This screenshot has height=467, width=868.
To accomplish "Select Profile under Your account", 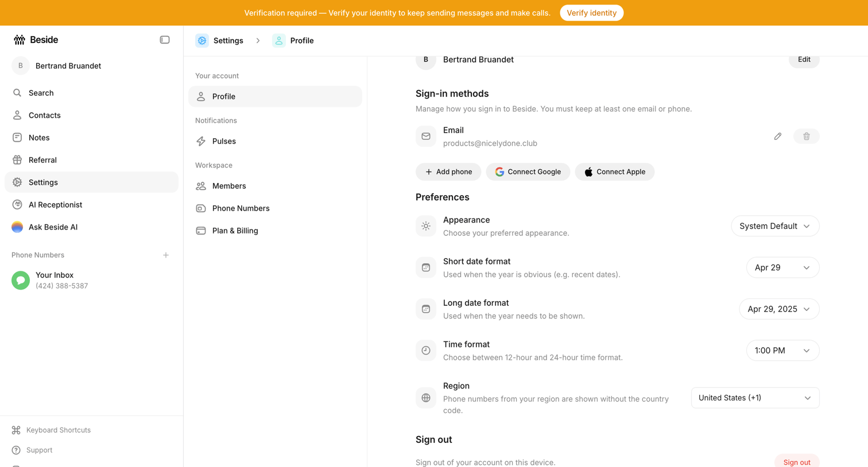I will tap(275, 96).
